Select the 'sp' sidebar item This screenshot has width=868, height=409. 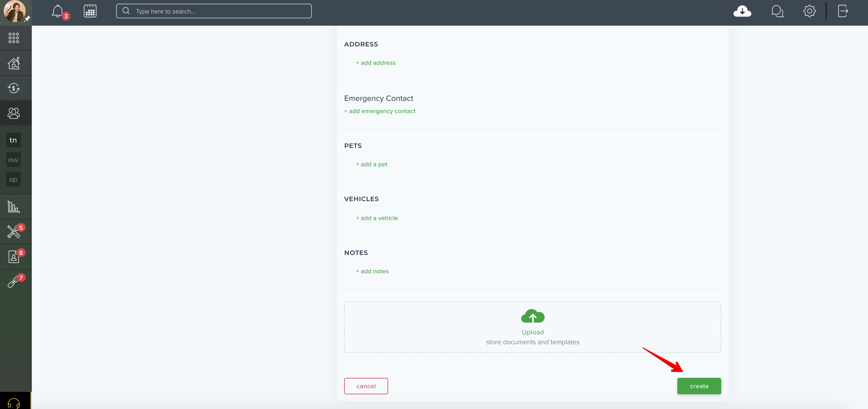tap(13, 179)
